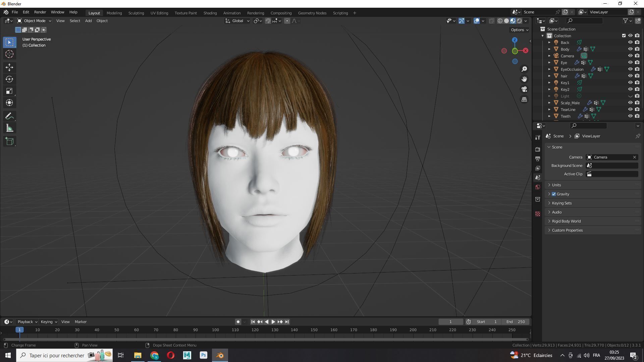
Task: Switch to the Shading workspace tab
Action: tap(210, 13)
